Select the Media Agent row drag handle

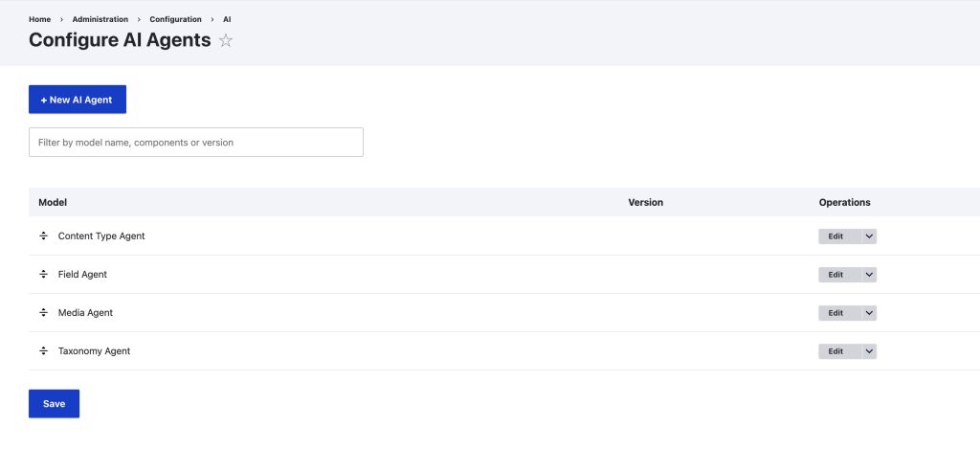coord(44,313)
